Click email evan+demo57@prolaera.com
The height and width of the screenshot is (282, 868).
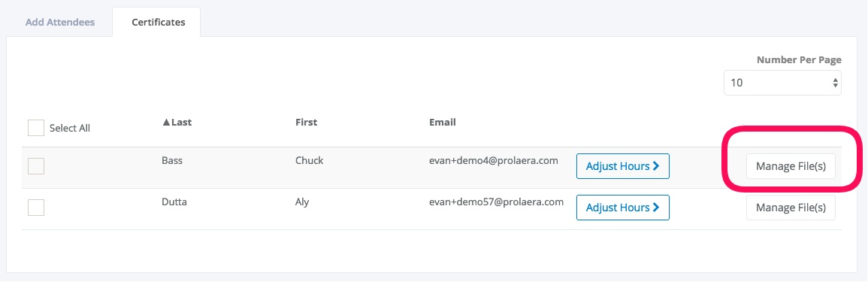click(496, 202)
